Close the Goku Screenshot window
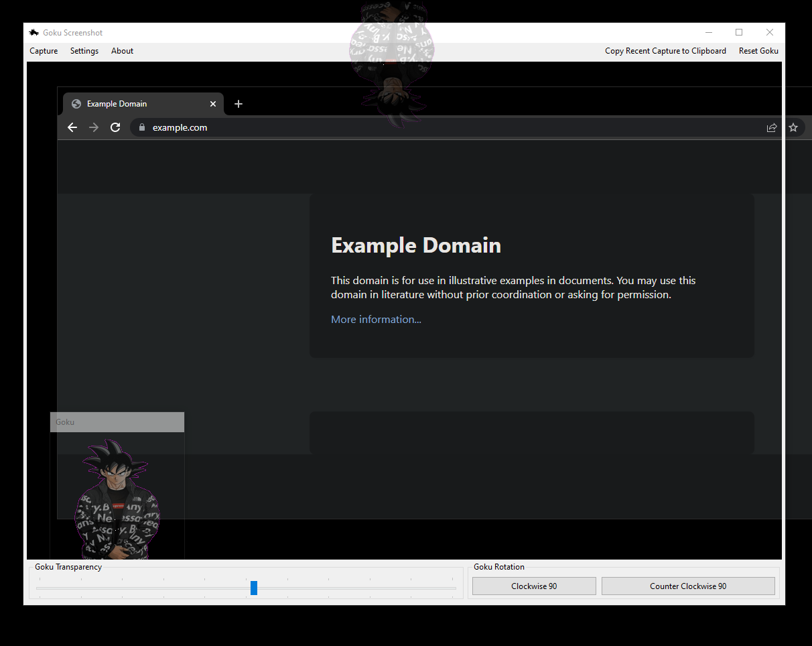The height and width of the screenshot is (646, 812). (x=770, y=32)
